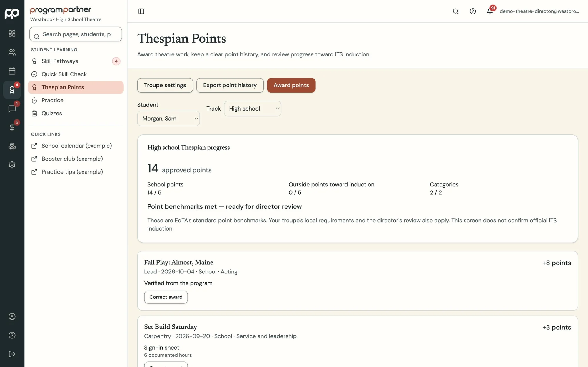Image resolution: width=588 pixels, height=367 pixels.
Task: Click Correct award for Almost, Maine
Action: pyautogui.click(x=166, y=297)
